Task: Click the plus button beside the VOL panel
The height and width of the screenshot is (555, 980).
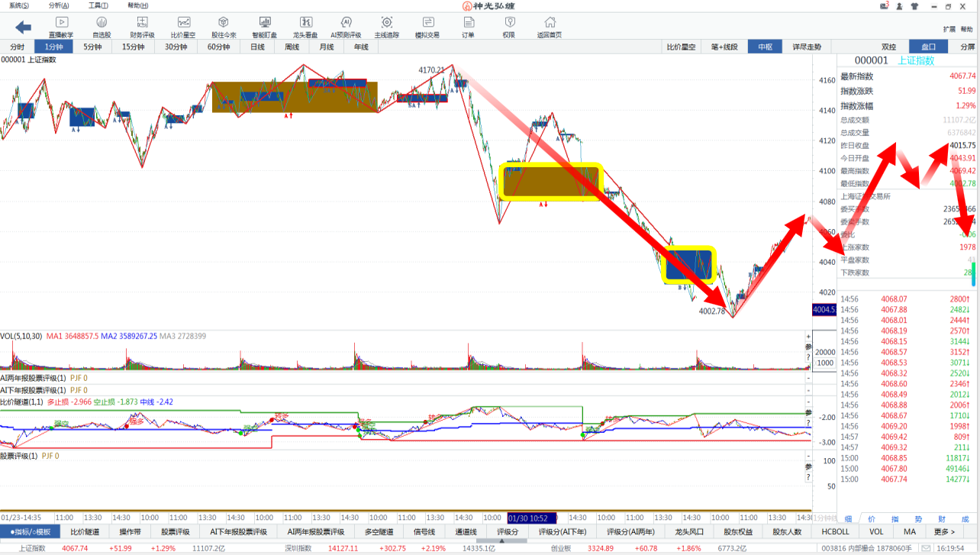Action: coord(808,337)
